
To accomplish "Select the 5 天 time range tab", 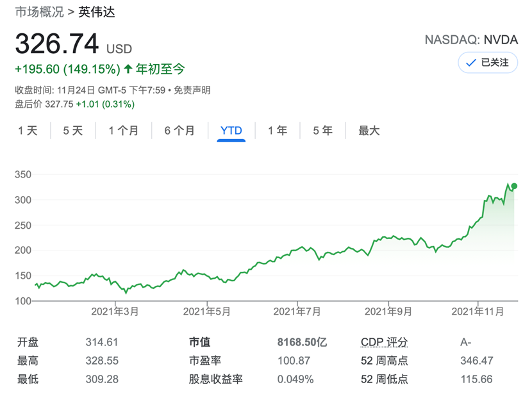I will point(73,131).
